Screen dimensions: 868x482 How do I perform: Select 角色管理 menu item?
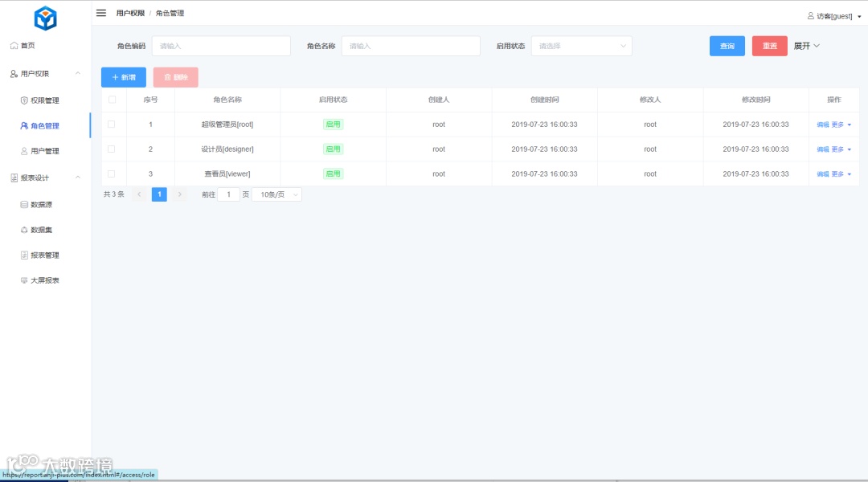pos(45,125)
